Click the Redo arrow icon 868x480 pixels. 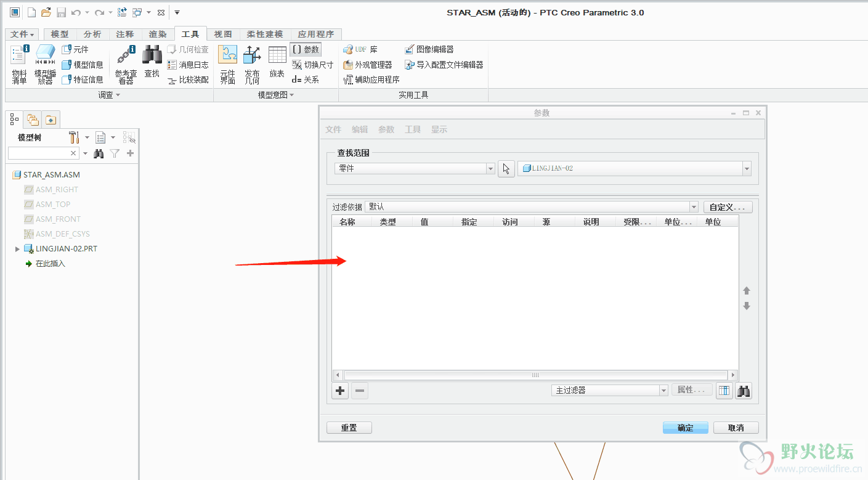pyautogui.click(x=99, y=12)
